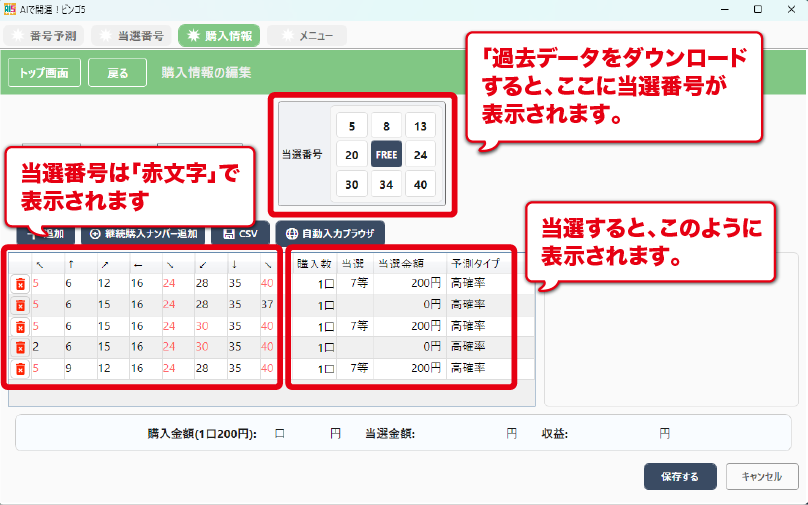Screen dimensions: 808x505
Task: Select 20 in the winning number grid
Action: pyautogui.click(x=352, y=155)
